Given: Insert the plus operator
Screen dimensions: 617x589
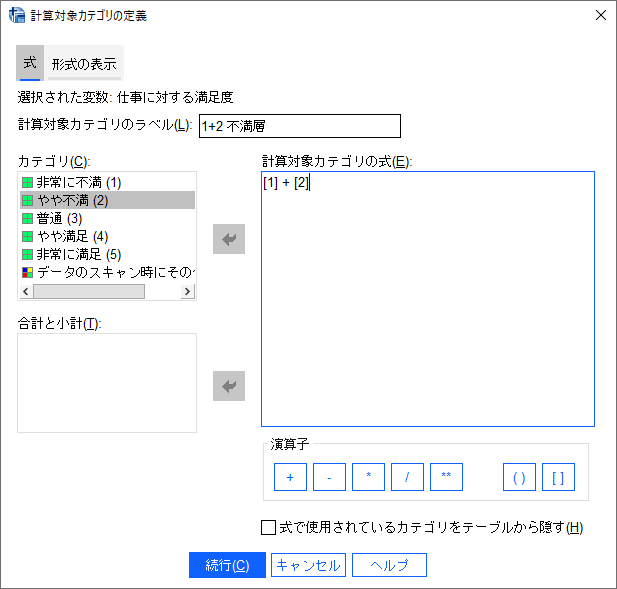Looking at the screenshot, I should click(290, 478).
